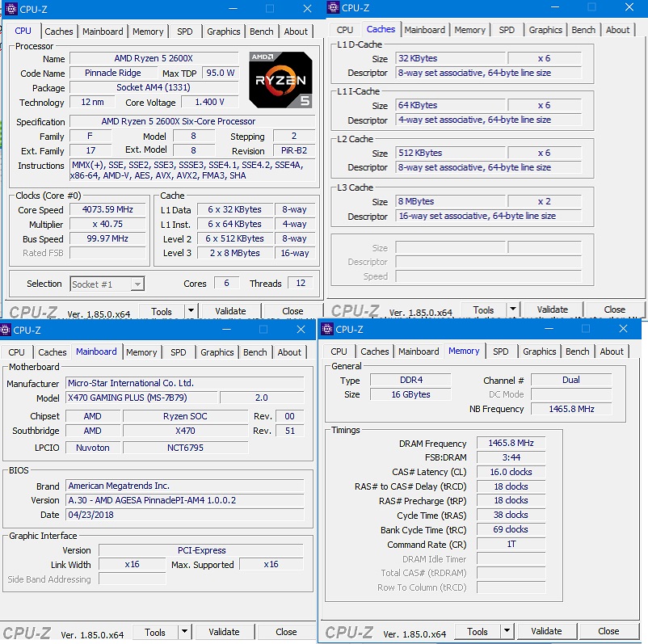Click the 8 MBytes L3 Cache size field
Image resolution: width=648 pixels, height=644 pixels.
tap(451, 201)
